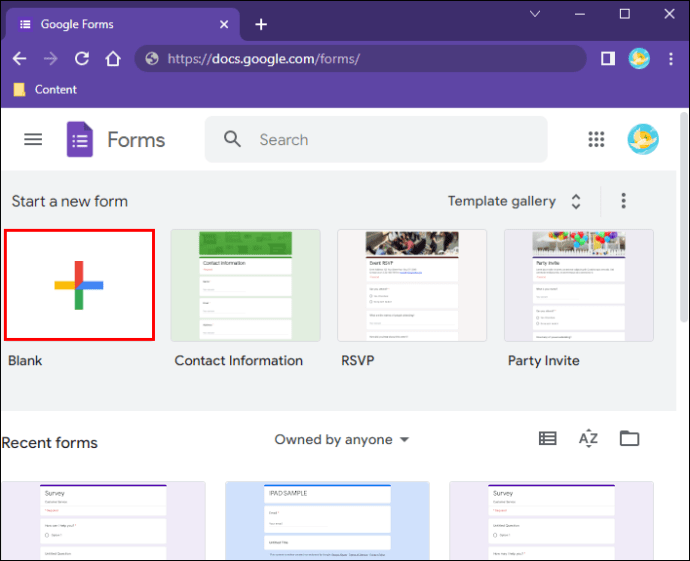The height and width of the screenshot is (561, 690).
Task: Open the RSVP template thumbnail
Action: [412, 285]
